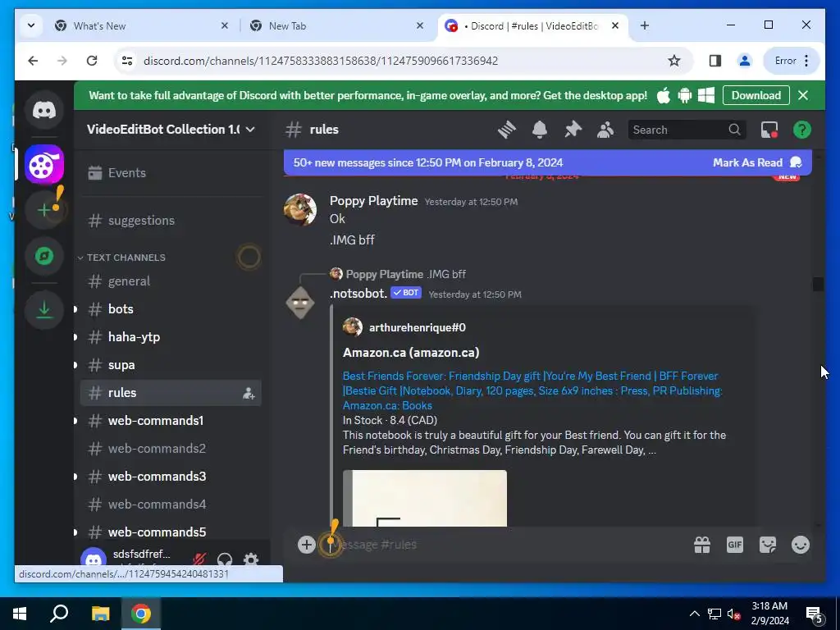
Task: Open a new browser tab with plus
Action: [x=645, y=25]
